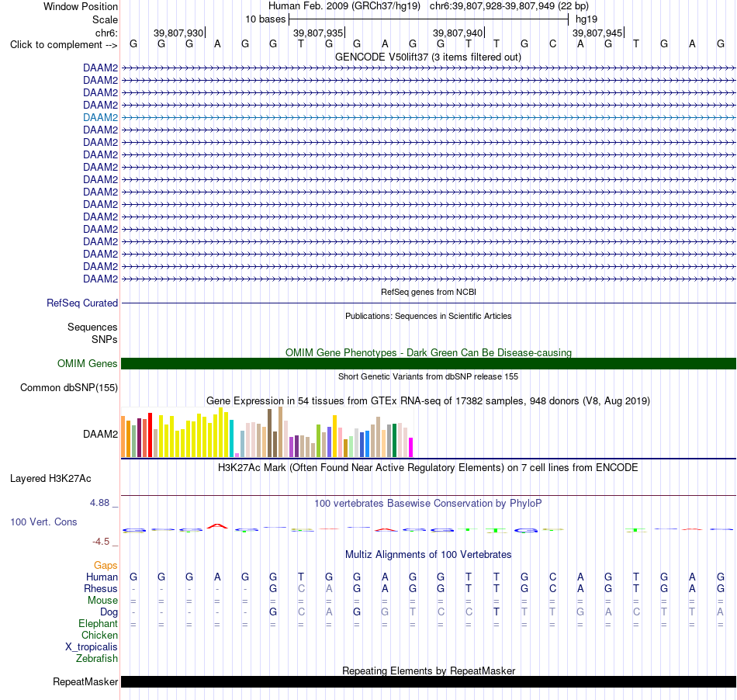The width and height of the screenshot is (737, 700).
Task: Select the Zebrafish species alignment label
Action: coord(97,659)
